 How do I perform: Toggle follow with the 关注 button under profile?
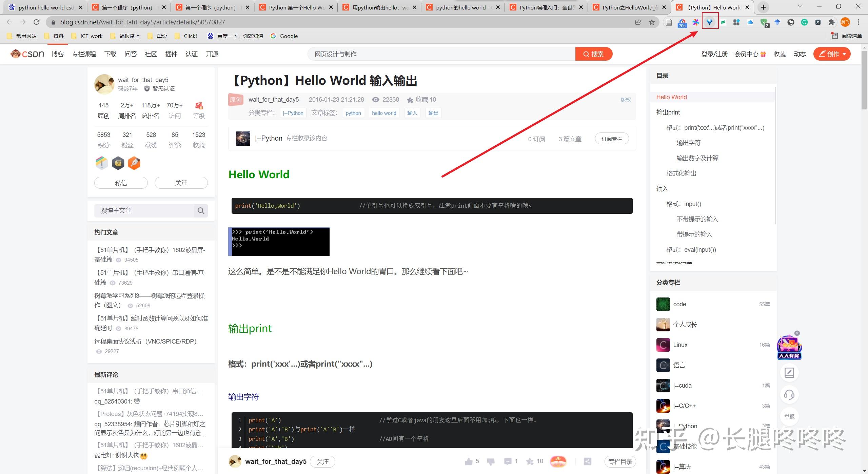coord(181,183)
